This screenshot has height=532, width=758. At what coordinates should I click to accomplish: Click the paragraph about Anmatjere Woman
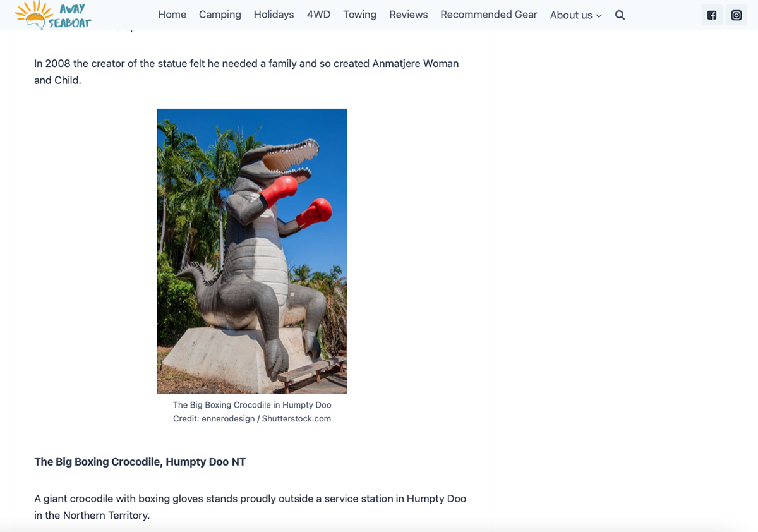click(246, 72)
